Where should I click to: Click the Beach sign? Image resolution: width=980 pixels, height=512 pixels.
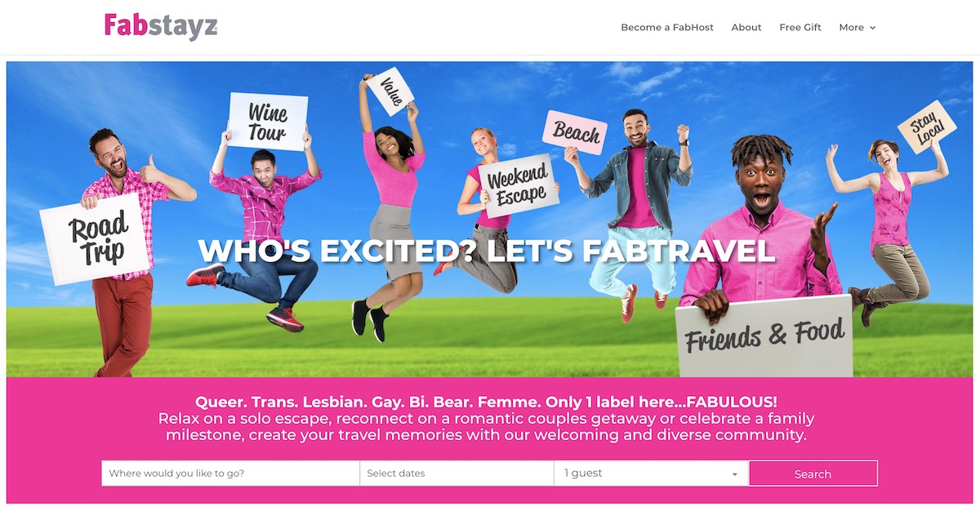(x=576, y=131)
